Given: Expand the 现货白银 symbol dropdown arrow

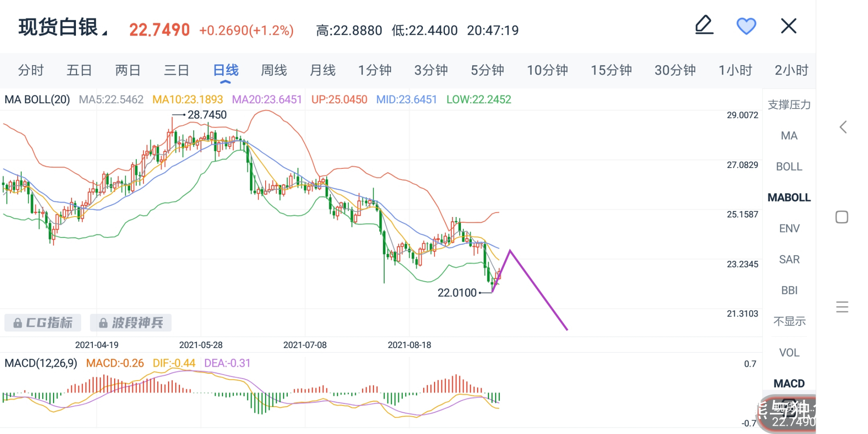Looking at the screenshot, I should (x=105, y=33).
